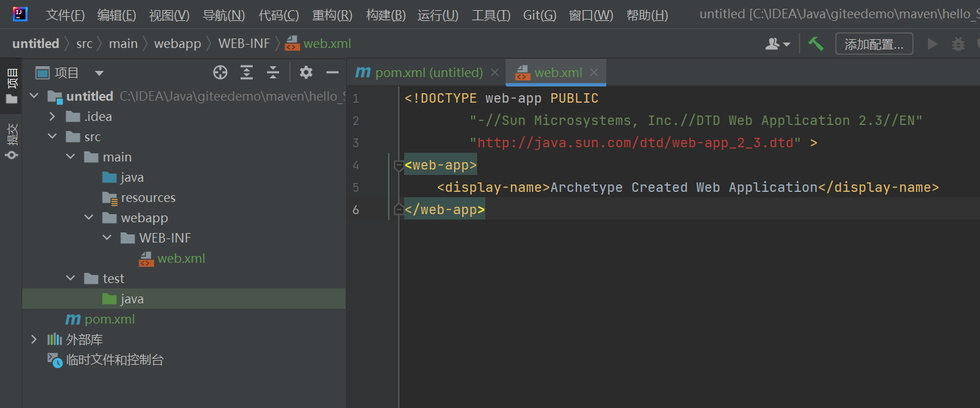Expand the .idea folder node
The image size is (980, 408).
pyautogui.click(x=53, y=117)
